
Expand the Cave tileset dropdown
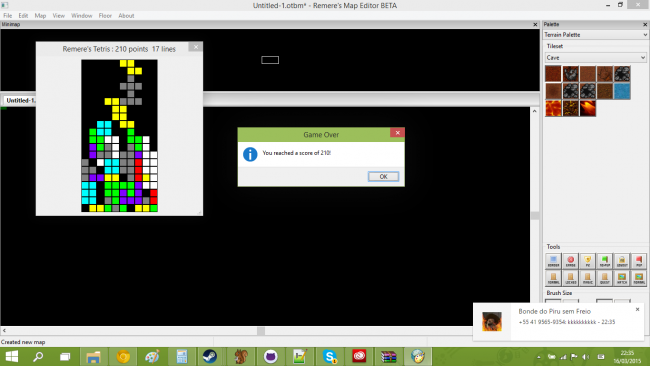[595, 58]
